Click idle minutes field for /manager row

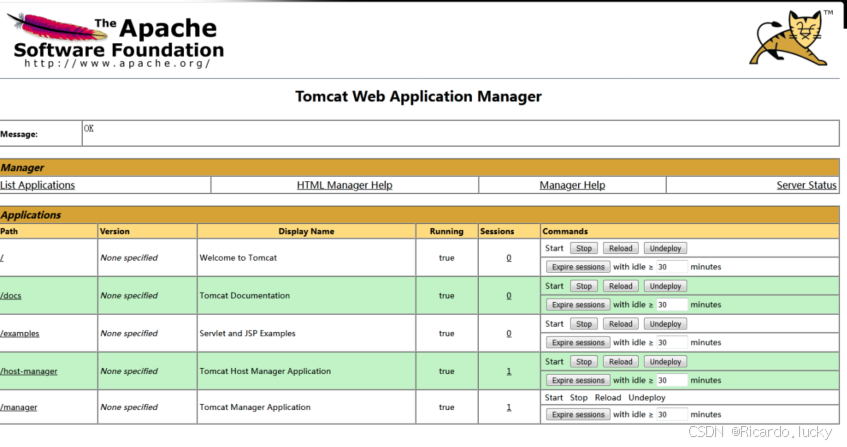pyautogui.click(x=671, y=415)
